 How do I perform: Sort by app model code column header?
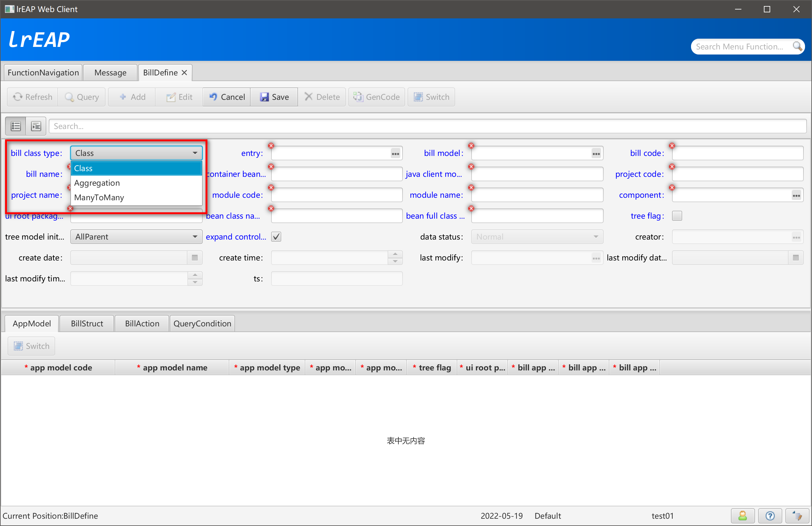[x=58, y=368]
